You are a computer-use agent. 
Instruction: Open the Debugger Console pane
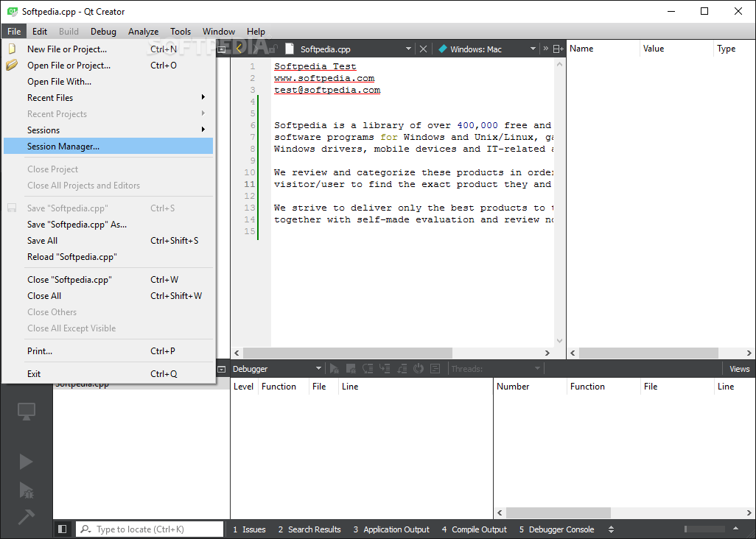click(x=556, y=529)
